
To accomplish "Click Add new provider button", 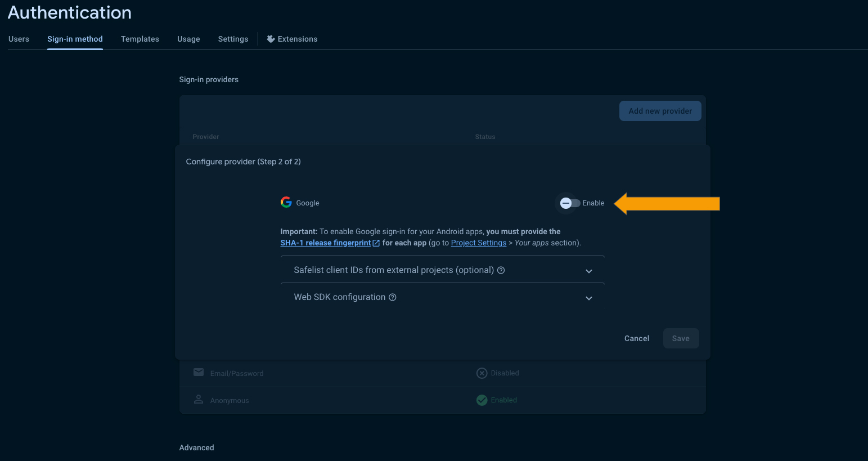I will point(660,111).
